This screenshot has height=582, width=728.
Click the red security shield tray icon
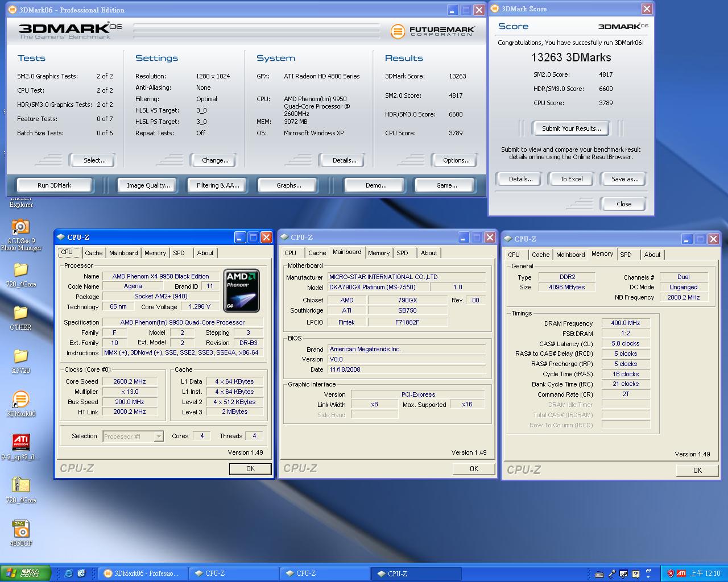tap(671, 573)
